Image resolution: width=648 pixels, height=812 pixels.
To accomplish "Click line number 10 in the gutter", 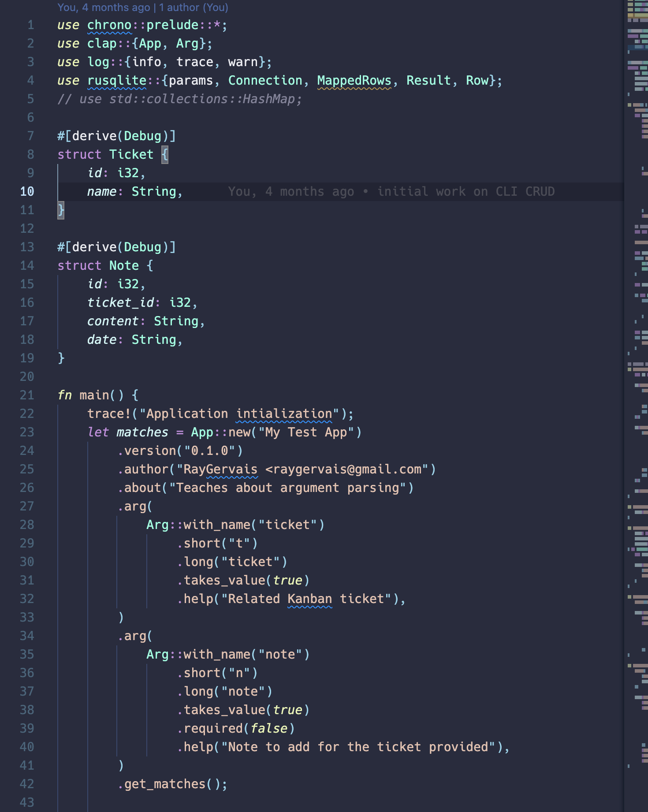I will (27, 191).
